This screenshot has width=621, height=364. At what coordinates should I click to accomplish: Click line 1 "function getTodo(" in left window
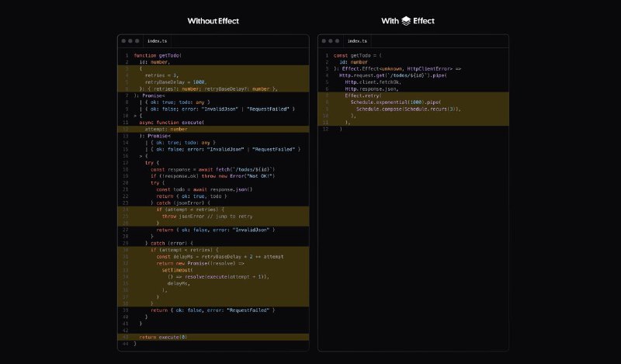(x=158, y=55)
